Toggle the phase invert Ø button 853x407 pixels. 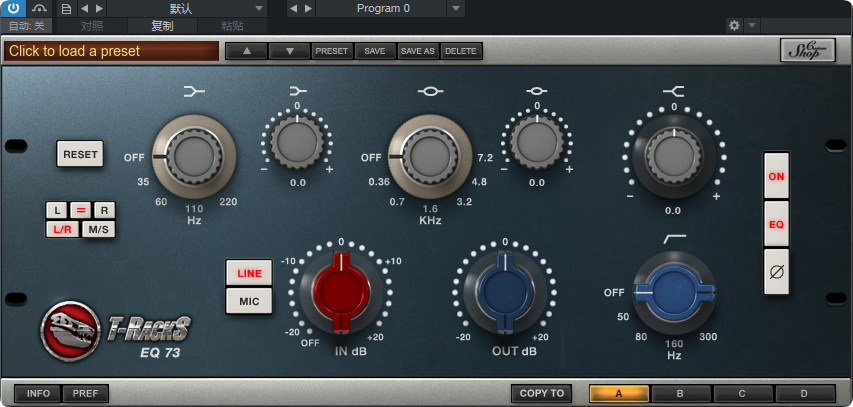click(x=776, y=271)
